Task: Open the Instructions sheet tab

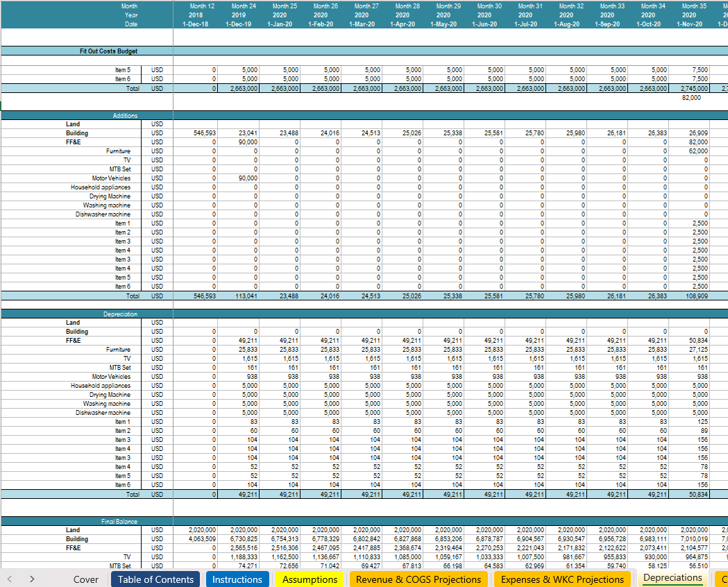Action: [237, 579]
